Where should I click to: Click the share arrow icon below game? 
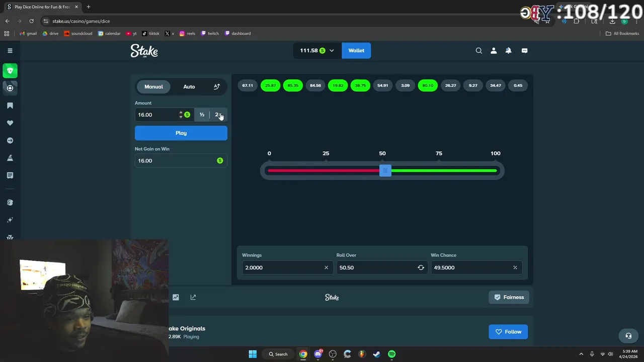[193, 297]
